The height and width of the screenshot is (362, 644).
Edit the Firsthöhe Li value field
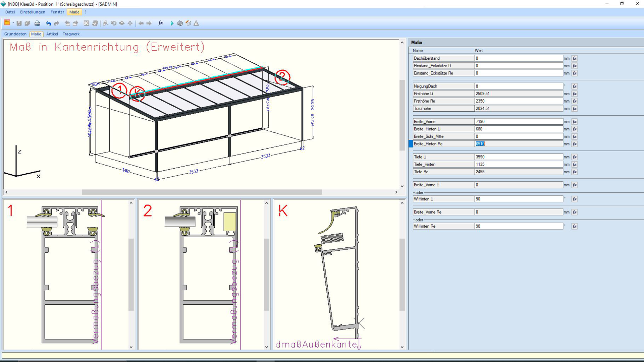(x=519, y=94)
